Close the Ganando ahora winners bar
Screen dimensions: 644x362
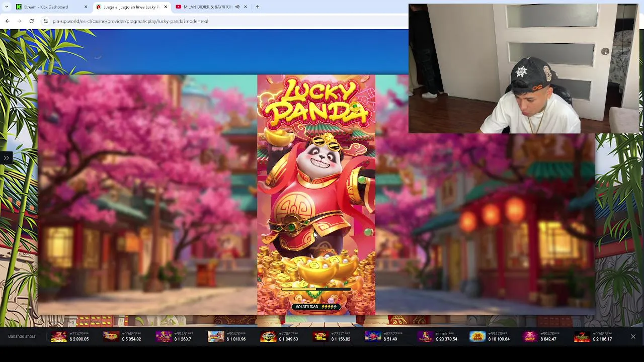point(633,336)
